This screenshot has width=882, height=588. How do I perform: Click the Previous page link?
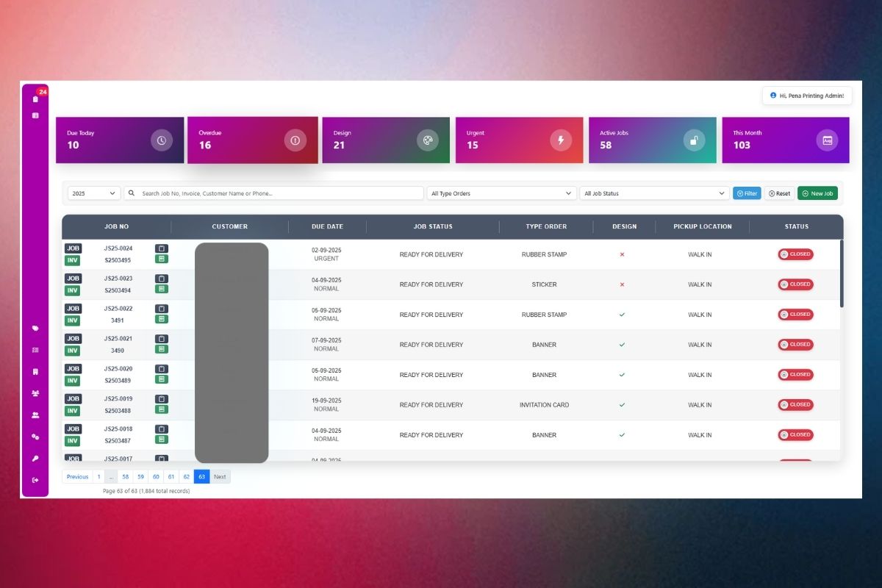pyautogui.click(x=77, y=477)
